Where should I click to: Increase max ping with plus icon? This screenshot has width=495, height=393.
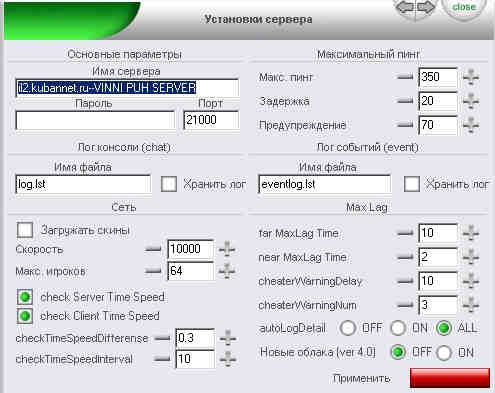point(471,77)
